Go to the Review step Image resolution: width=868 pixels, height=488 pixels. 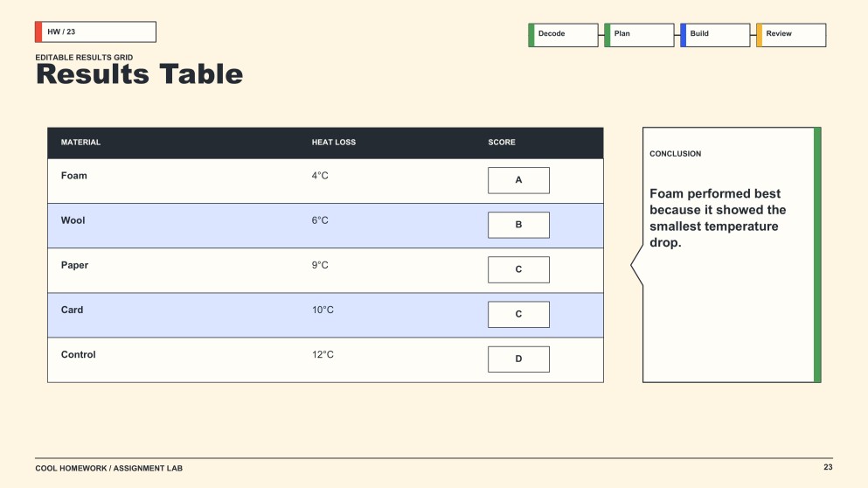point(791,35)
